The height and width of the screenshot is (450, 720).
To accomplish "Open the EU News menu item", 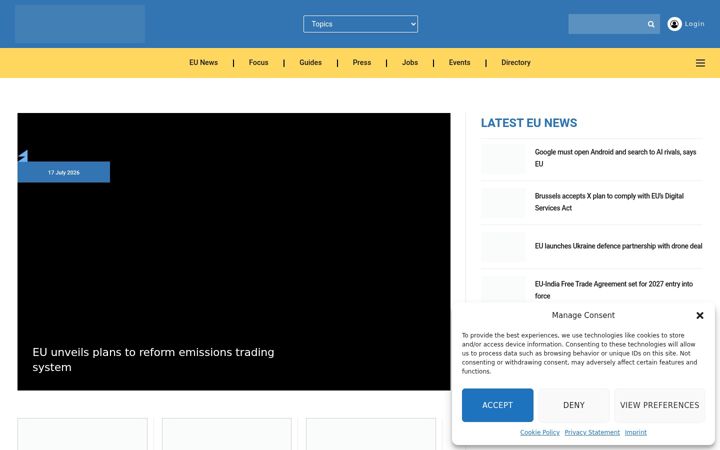I will coord(203,62).
